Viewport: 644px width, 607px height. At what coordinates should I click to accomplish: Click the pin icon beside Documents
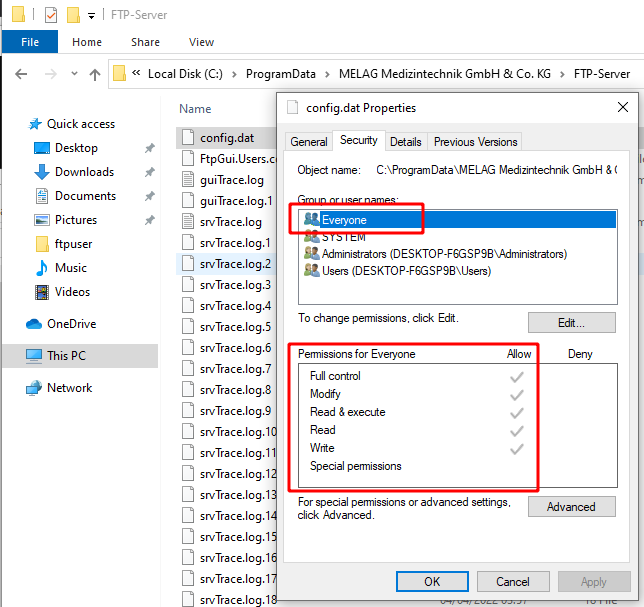click(x=150, y=196)
